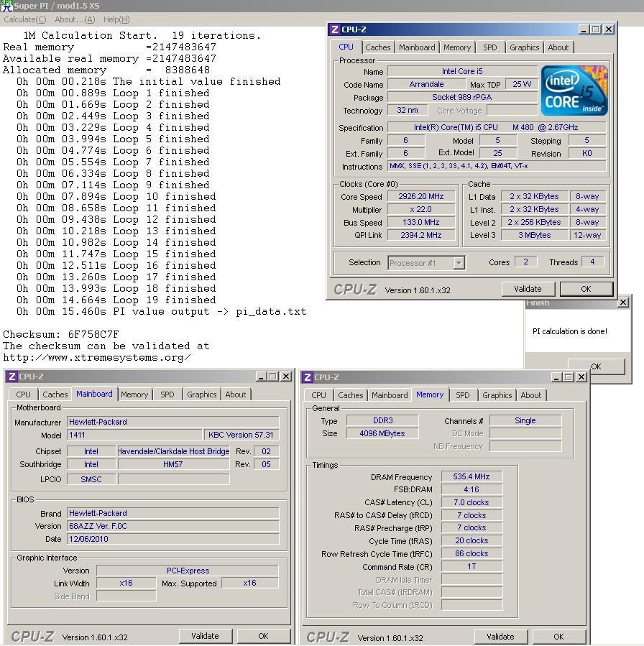Viewport: 644px width, 646px height.
Task: Click the DRAM Frequency 535.4 MHz field
Action: (x=471, y=476)
